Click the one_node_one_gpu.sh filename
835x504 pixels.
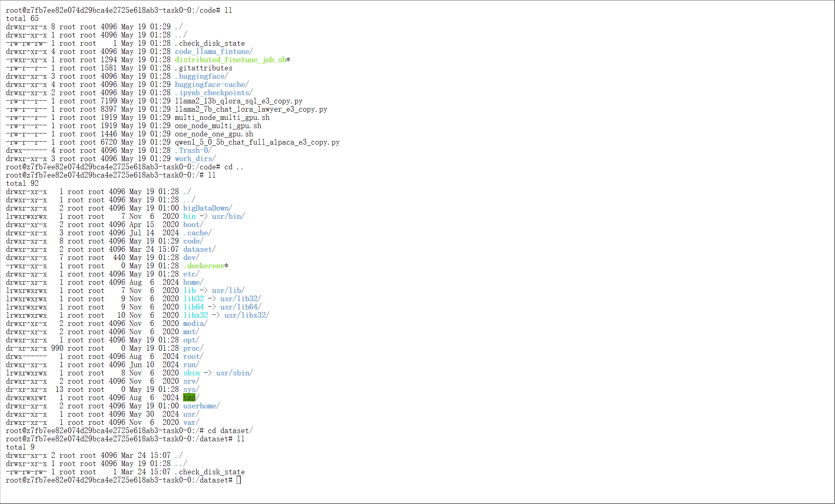click(x=214, y=134)
